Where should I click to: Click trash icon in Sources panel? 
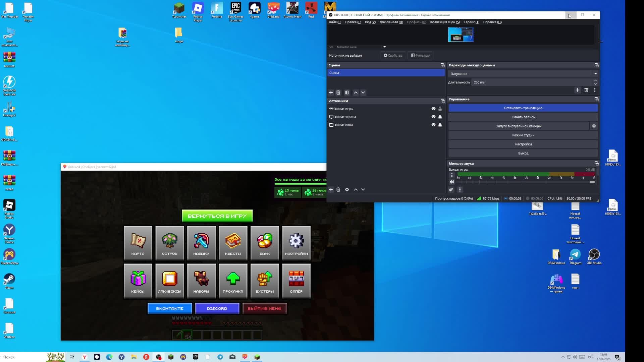[x=338, y=190]
